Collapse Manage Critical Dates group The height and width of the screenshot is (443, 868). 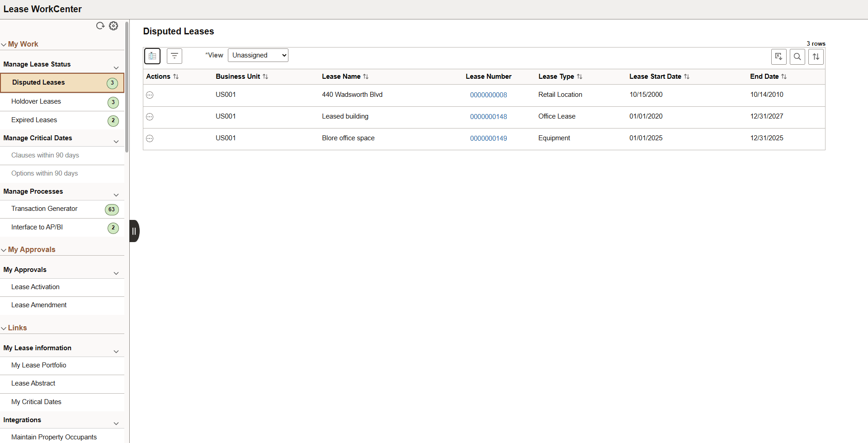pyautogui.click(x=116, y=142)
